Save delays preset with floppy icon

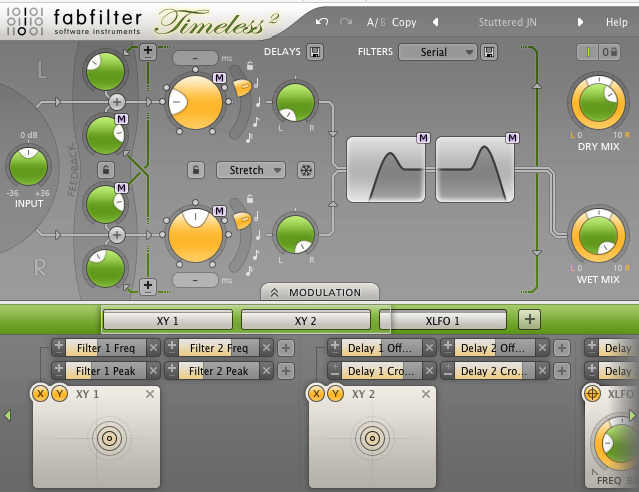(x=315, y=52)
